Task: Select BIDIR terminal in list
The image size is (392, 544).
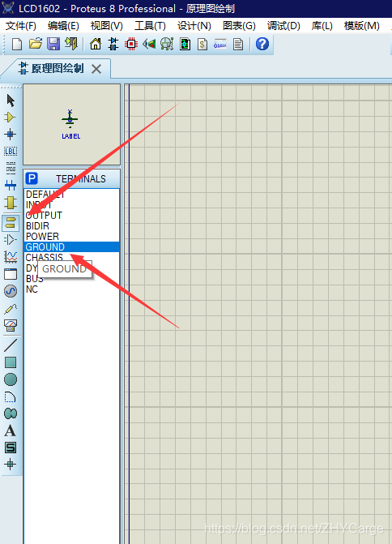Action: coord(37,226)
